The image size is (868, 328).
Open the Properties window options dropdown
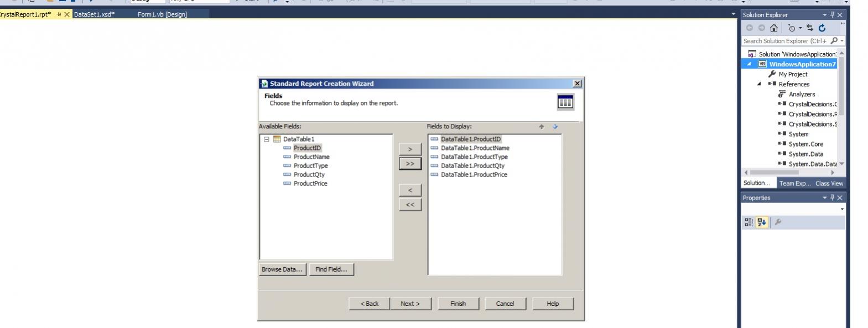tap(824, 197)
